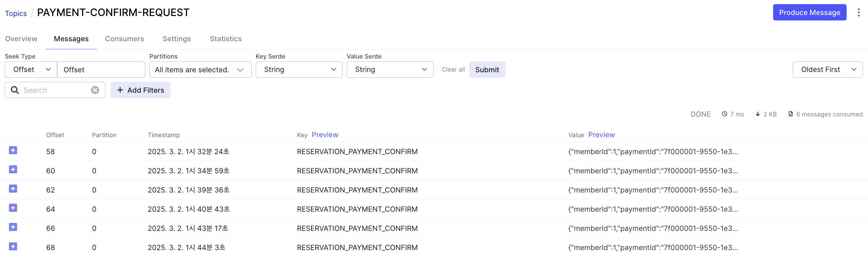868x259 pixels.
Task: Clear search field with the X icon
Action: (x=95, y=90)
